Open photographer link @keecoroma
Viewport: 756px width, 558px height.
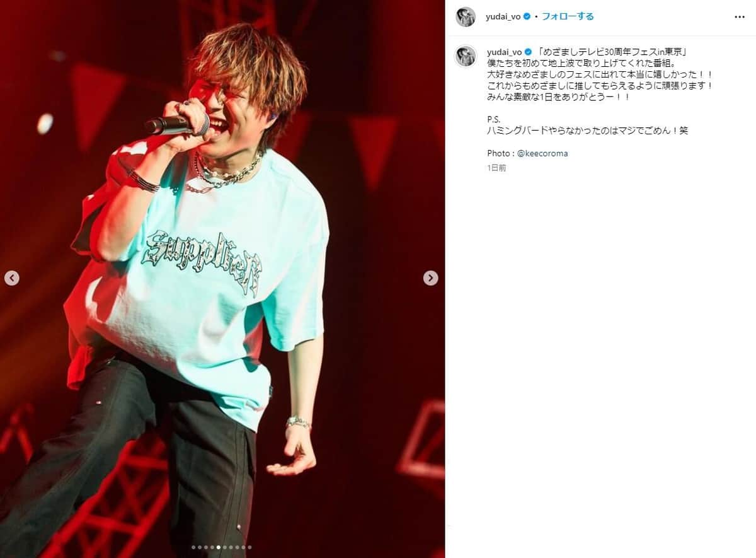pyautogui.click(x=544, y=153)
